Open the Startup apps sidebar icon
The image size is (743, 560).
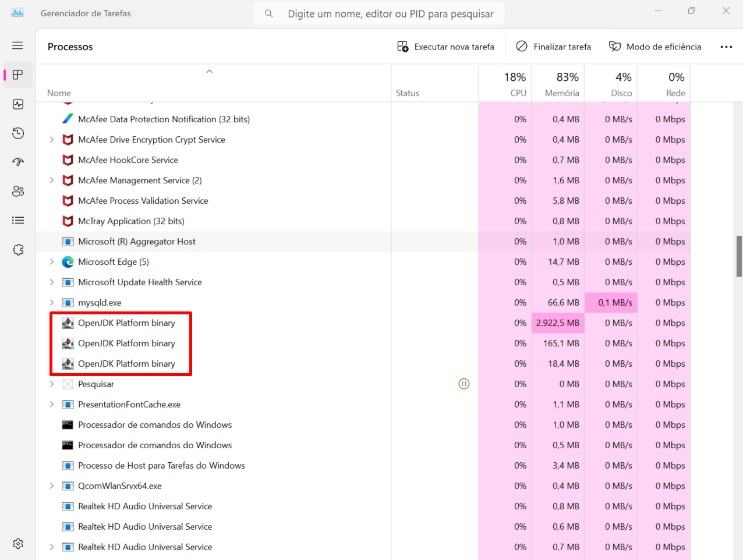(x=18, y=162)
